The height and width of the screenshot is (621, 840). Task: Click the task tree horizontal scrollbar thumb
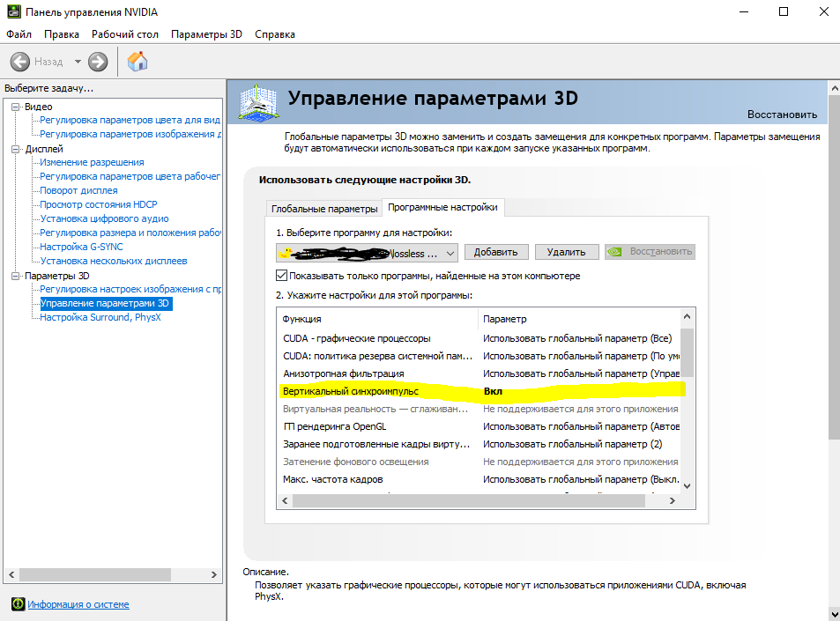pos(95,575)
